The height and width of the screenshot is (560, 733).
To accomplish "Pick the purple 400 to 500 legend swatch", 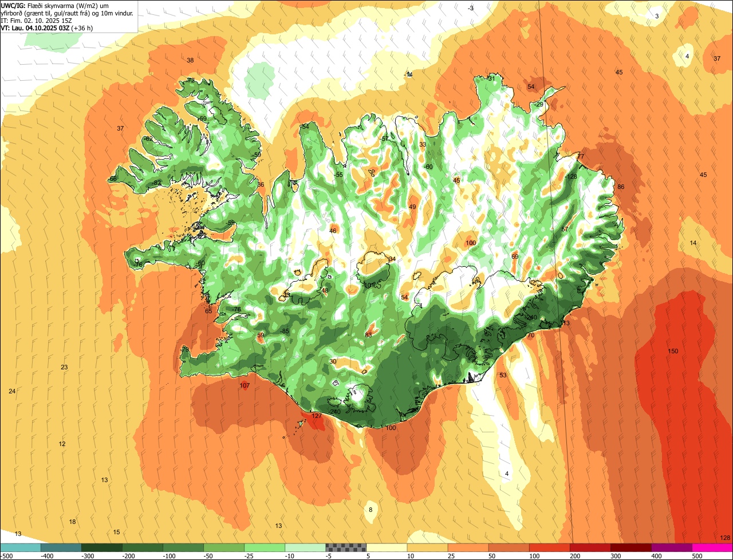I will click(x=672, y=547).
